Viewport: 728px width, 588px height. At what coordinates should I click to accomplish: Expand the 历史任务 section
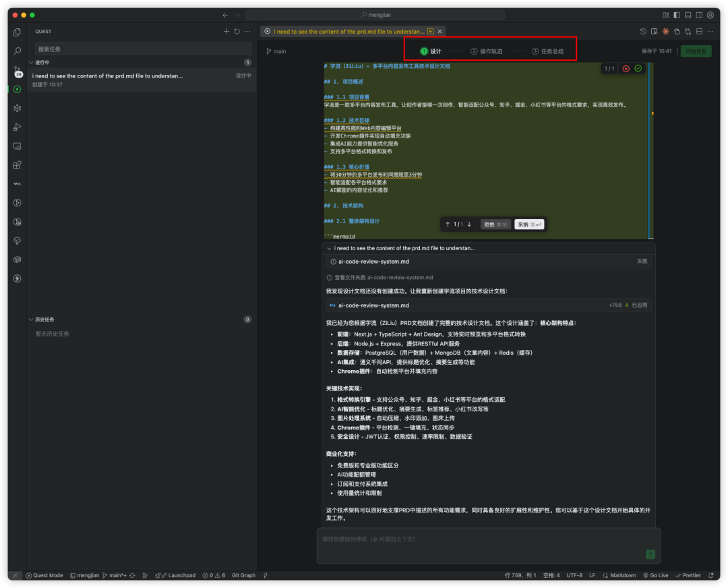[31, 320]
